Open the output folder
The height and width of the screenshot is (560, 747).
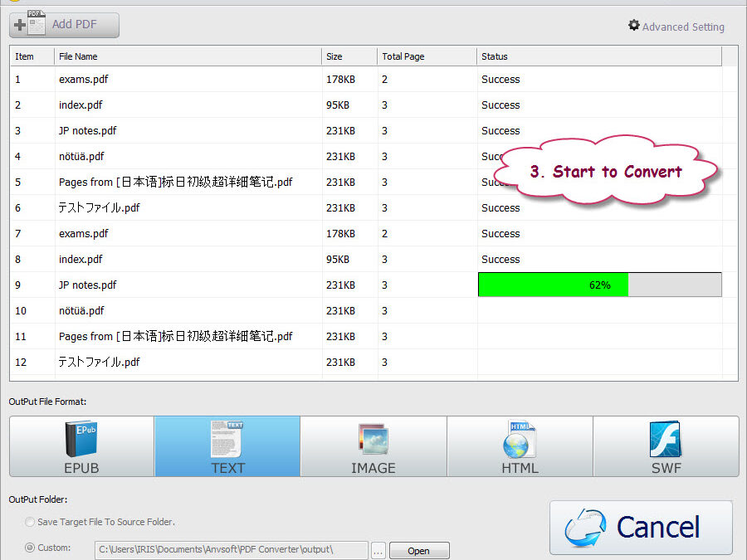point(418,550)
